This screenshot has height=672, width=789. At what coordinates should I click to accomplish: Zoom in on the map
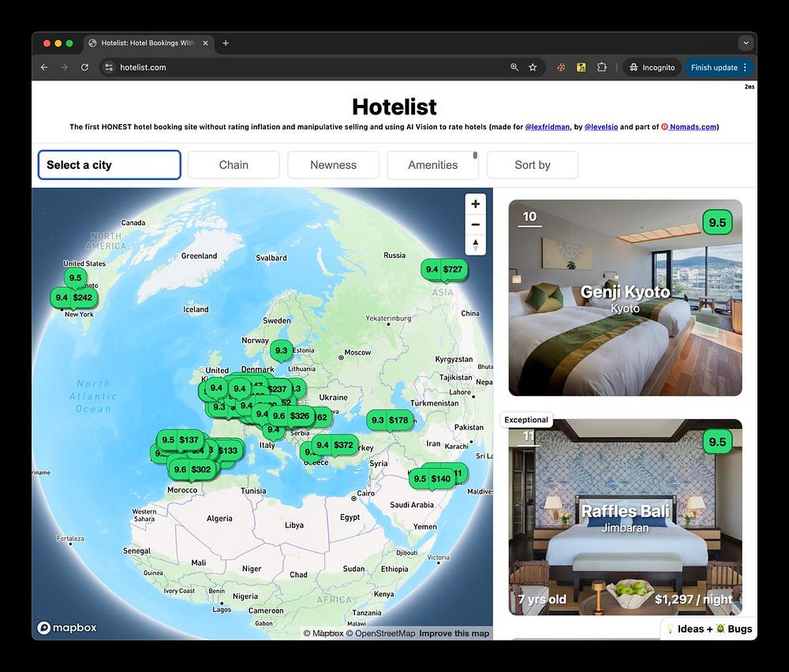pos(476,204)
